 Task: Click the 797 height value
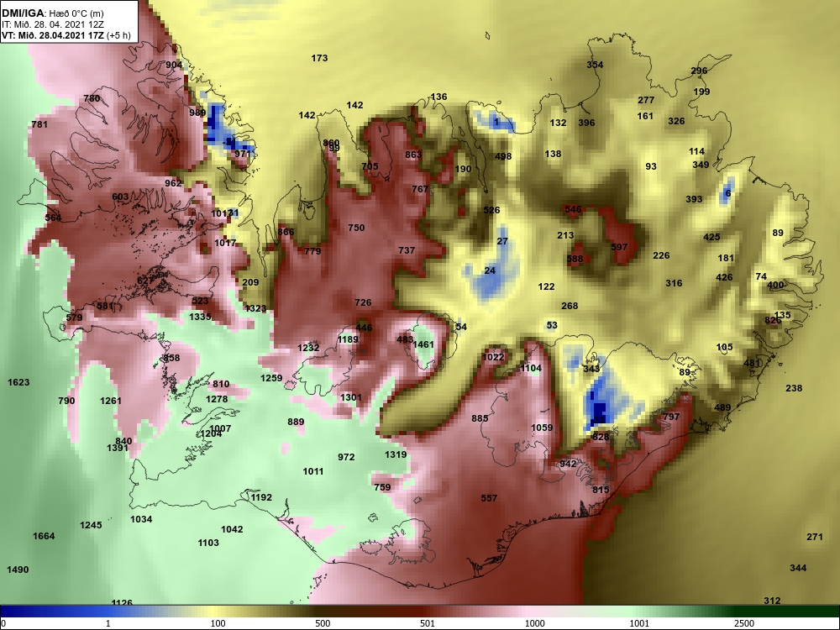coord(671,417)
